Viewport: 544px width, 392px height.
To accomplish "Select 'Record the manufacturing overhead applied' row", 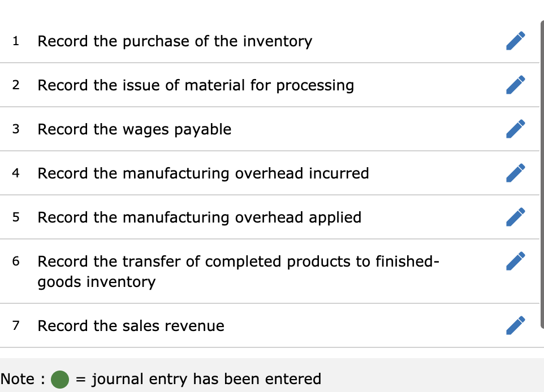I will [x=199, y=217].
